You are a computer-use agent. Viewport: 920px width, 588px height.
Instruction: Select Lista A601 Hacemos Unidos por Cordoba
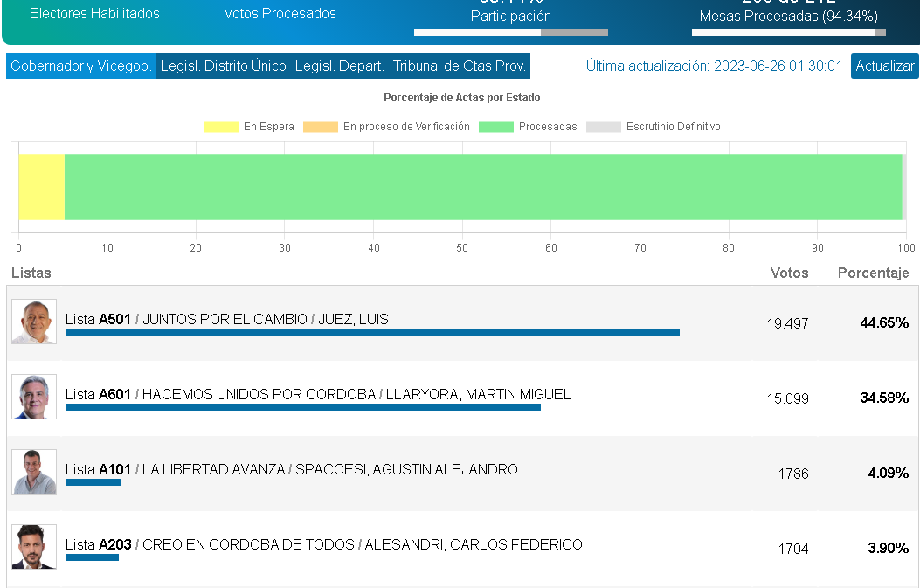pyautogui.click(x=318, y=395)
